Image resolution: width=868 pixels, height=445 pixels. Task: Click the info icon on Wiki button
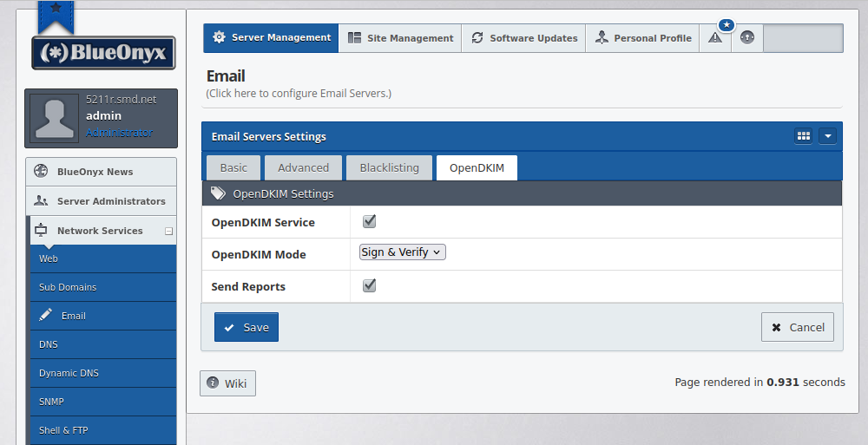(x=213, y=383)
